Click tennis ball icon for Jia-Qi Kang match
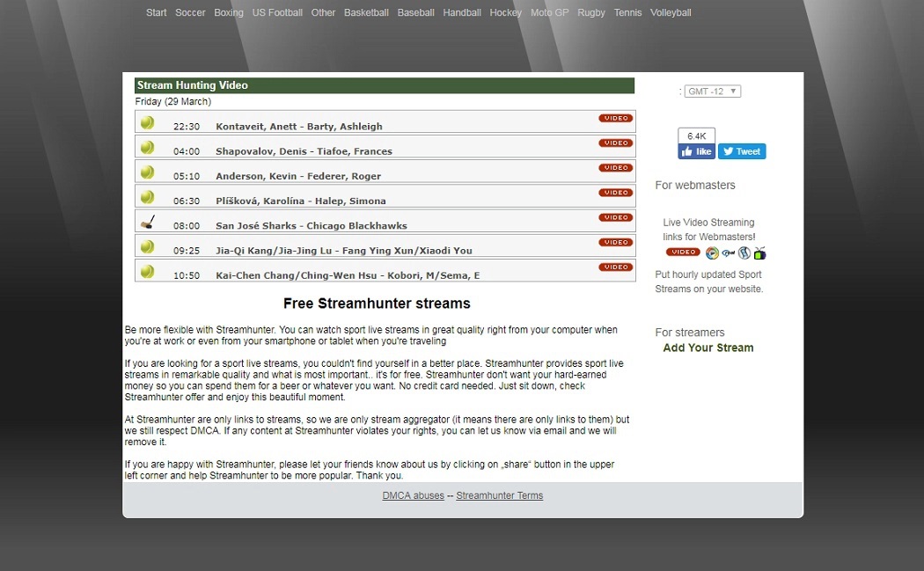 coord(147,246)
